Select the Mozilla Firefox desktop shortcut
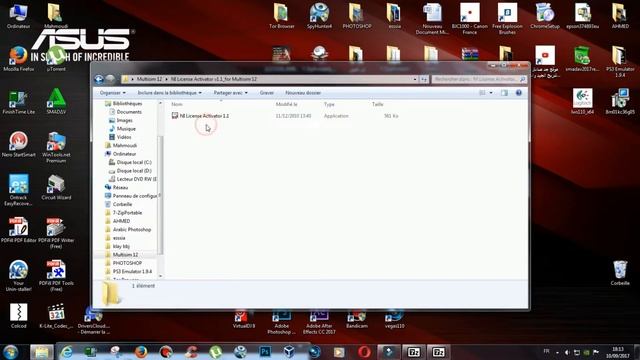The image size is (640, 360). [x=18, y=59]
